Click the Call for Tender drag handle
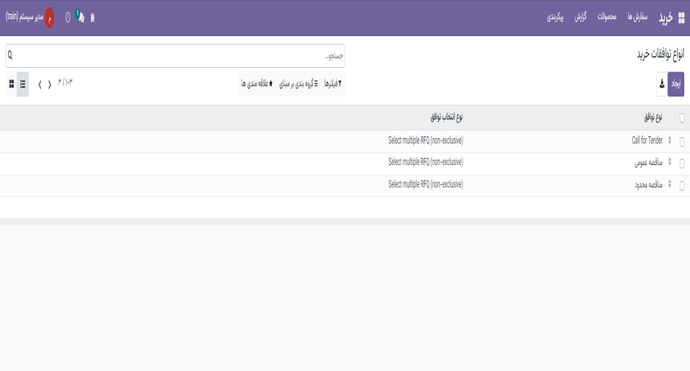This screenshot has height=371, width=690. pyautogui.click(x=669, y=140)
